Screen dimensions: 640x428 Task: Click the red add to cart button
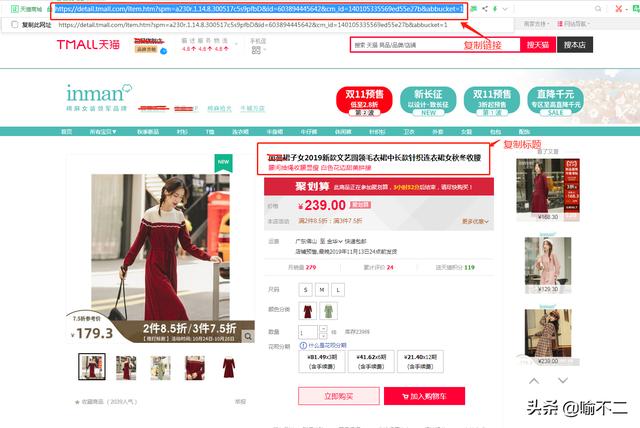pyautogui.click(x=424, y=396)
